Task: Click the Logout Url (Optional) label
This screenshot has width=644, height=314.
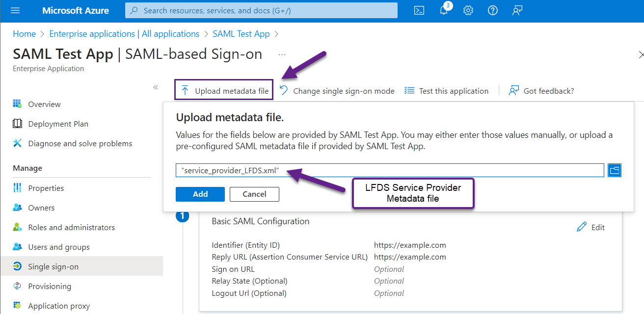Action: pos(249,293)
